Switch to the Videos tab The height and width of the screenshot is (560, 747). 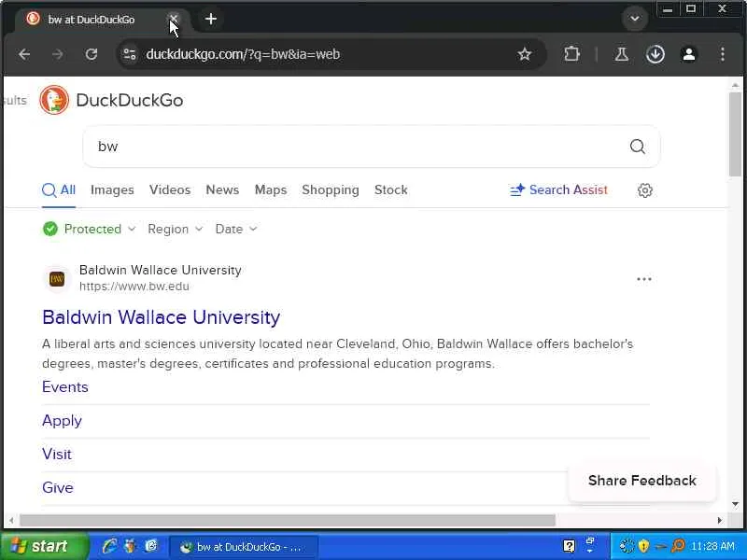pos(170,190)
